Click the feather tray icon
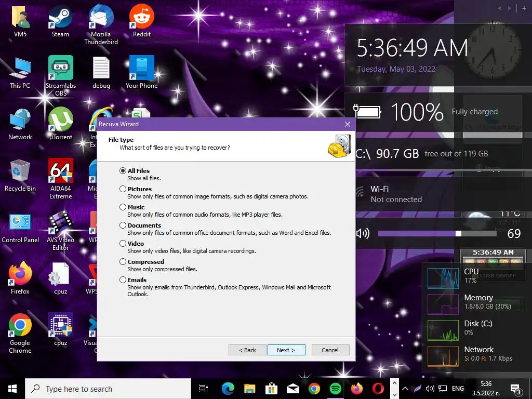Viewport: 532px width, 399px height. tap(418, 389)
